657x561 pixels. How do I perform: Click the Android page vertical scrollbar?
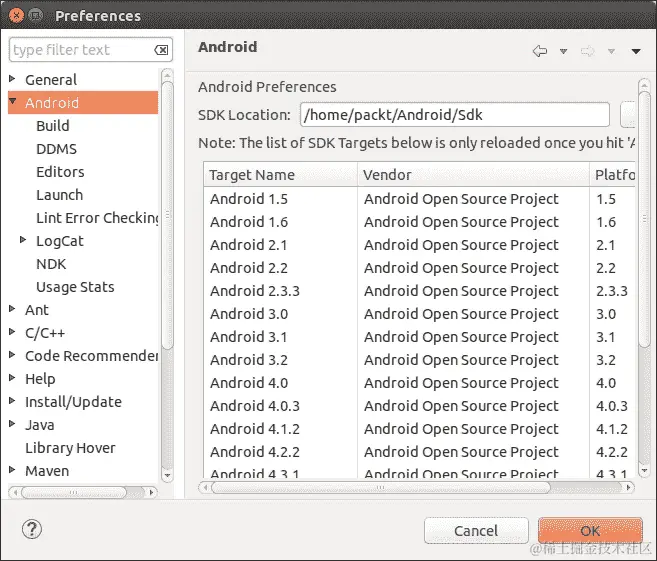point(644,218)
